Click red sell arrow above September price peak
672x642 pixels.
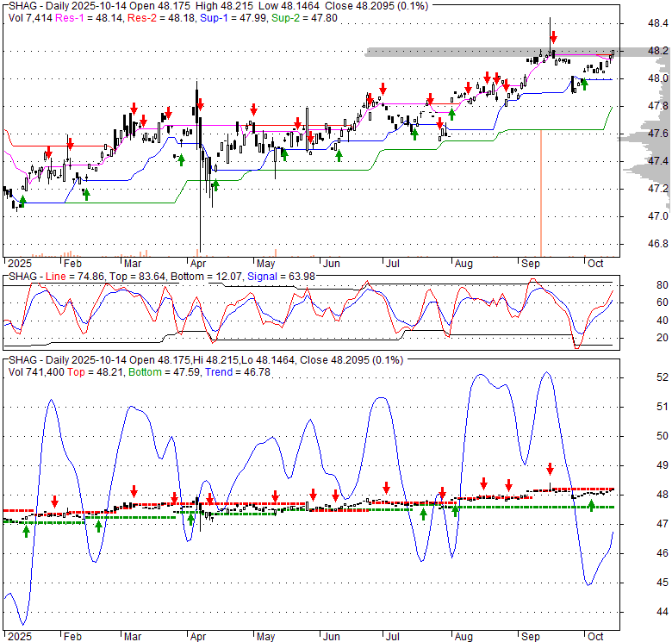pos(552,38)
